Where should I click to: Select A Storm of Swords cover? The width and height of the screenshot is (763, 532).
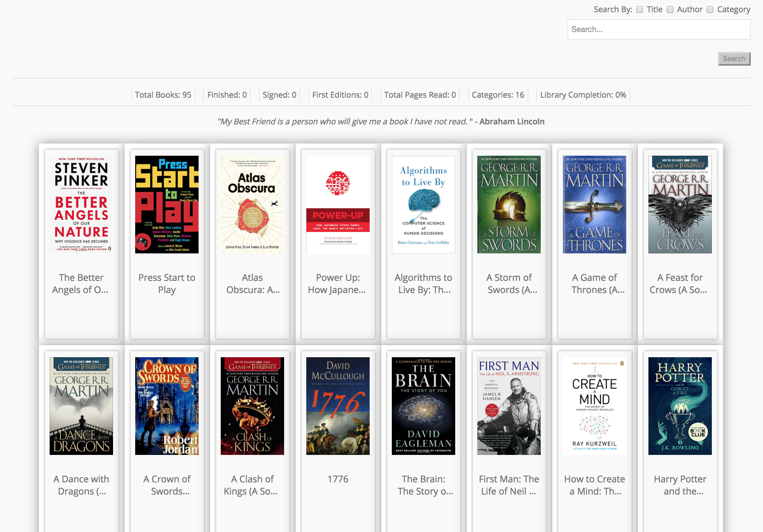pos(509,204)
